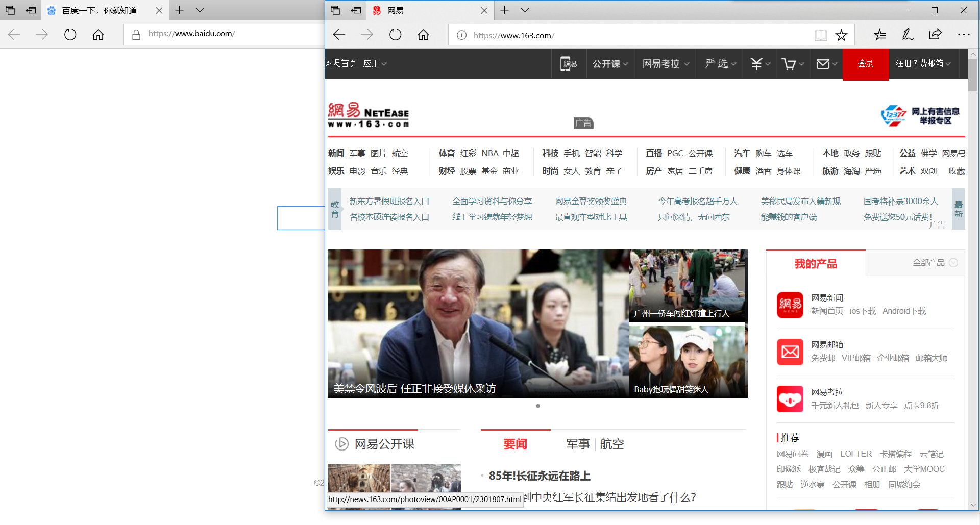Close the 网易 tab
Viewport: 980px width, 525px height.
pyautogui.click(x=484, y=10)
